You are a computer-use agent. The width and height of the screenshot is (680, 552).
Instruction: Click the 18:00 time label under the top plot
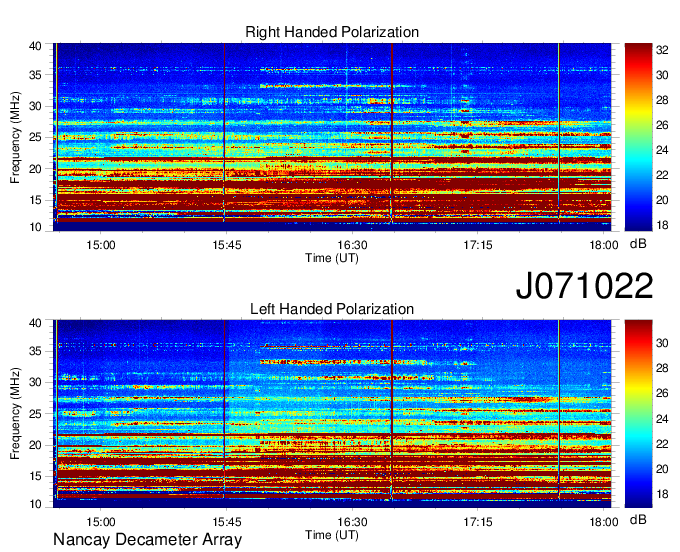[x=604, y=245]
